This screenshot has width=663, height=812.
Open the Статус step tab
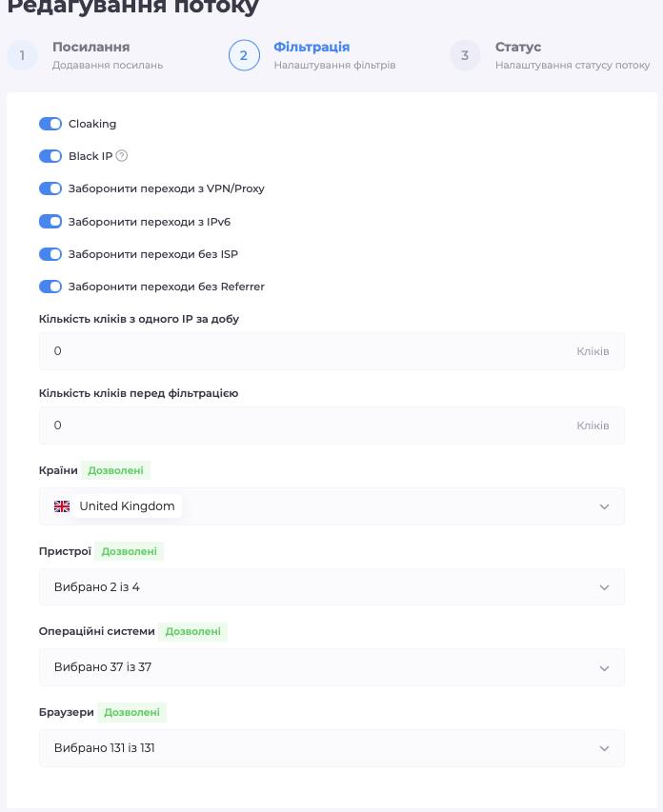(573, 55)
